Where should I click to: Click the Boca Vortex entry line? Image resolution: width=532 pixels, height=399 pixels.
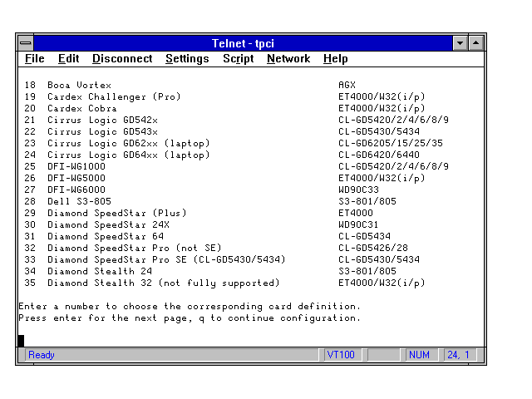79,85
